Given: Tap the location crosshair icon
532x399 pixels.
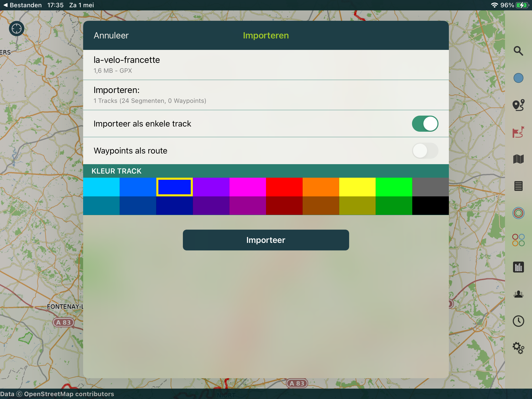Looking at the screenshot, I should pyautogui.click(x=17, y=29).
